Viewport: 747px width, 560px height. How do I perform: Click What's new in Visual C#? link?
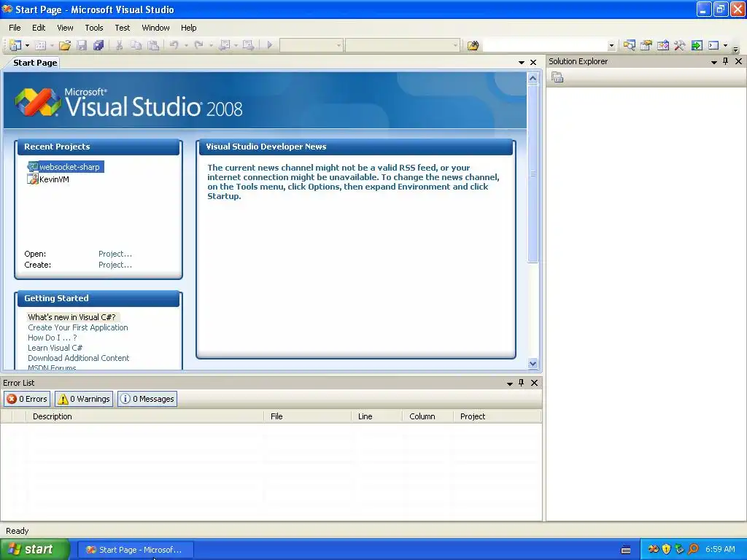coord(71,317)
